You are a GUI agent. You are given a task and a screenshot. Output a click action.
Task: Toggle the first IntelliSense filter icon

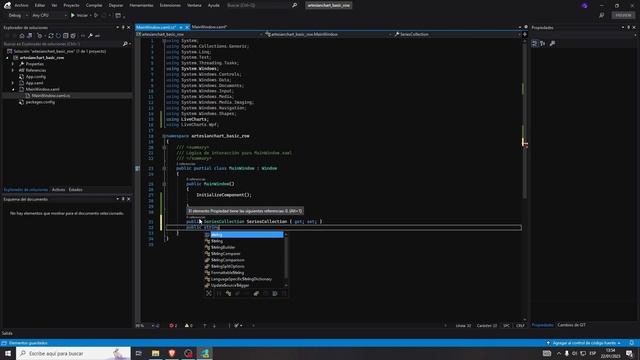click(x=209, y=293)
